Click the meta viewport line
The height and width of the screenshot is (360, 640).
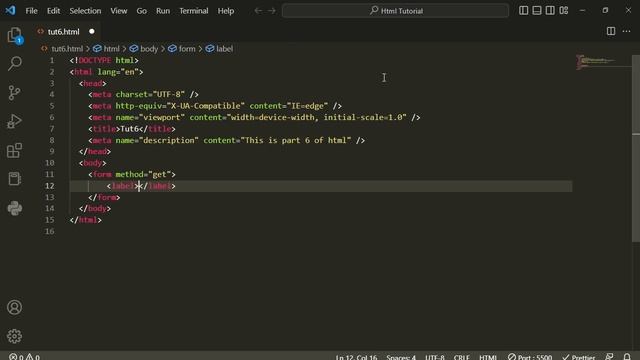click(254, 117)
